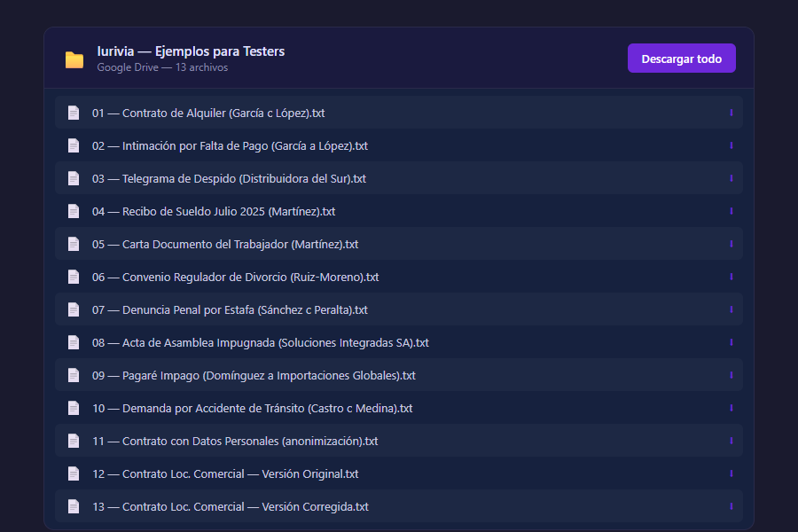Click document icon of 11 Contrato con Datos Personales
The image size is (798, 532).
pyautogui.click(x=74, y=441)
